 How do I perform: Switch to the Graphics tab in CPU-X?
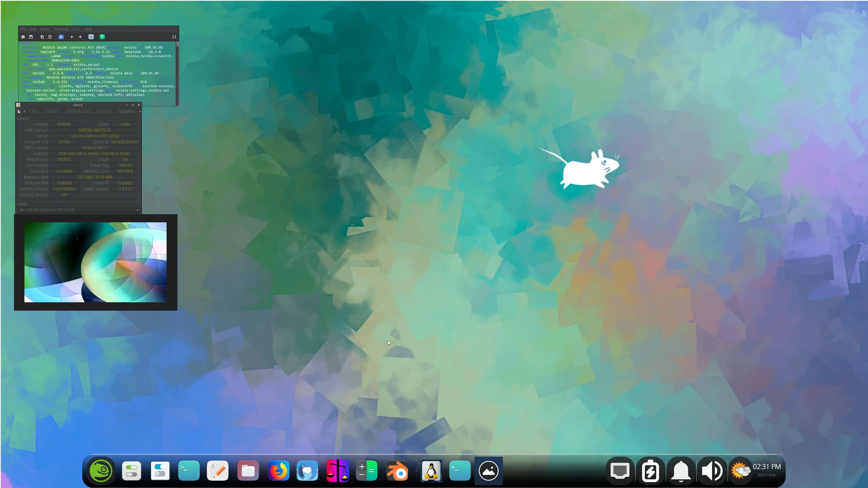coord(126,111)
